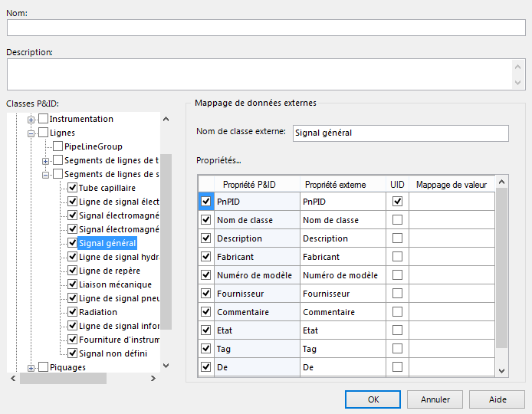Uncheck the Fabricant property row checkbox
This screenshot has width=532, height=414.
click(205, 257)
